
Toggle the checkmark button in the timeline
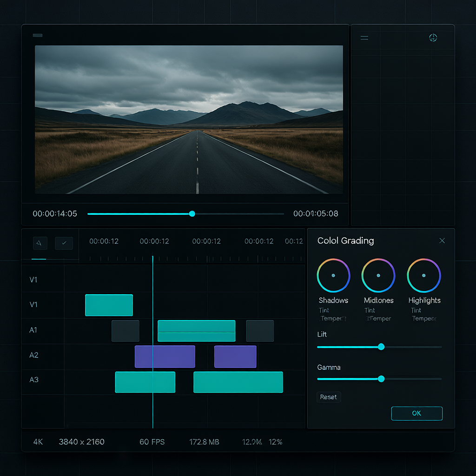pos(64,243)
